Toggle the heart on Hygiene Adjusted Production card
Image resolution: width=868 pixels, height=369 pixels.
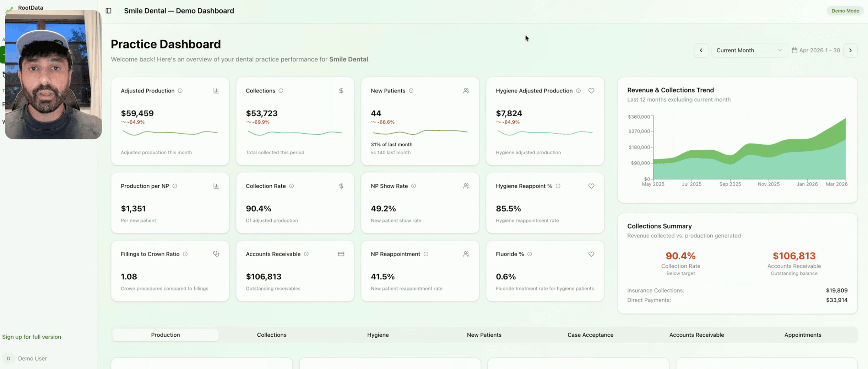591,91
